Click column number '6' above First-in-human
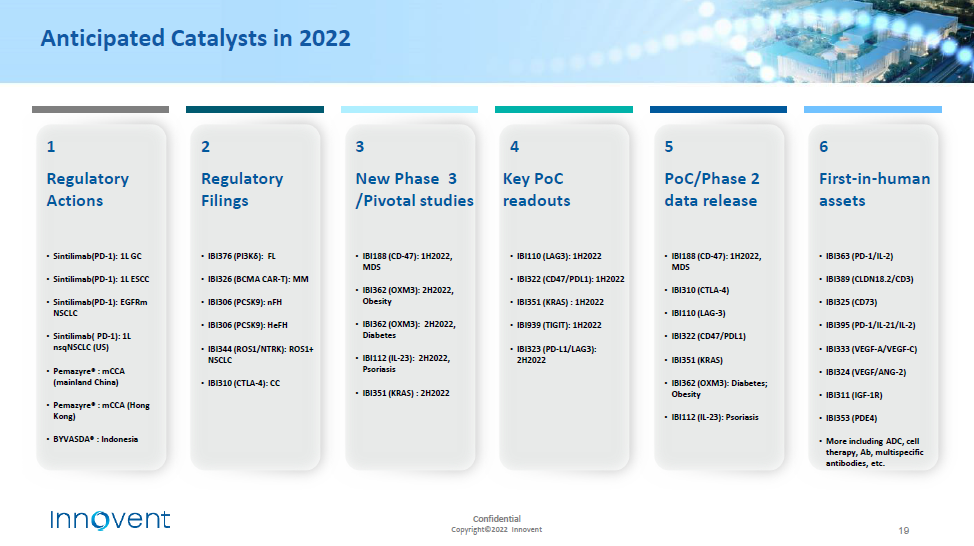Viewport: 974px width, 546px height. tap(824, 147)
